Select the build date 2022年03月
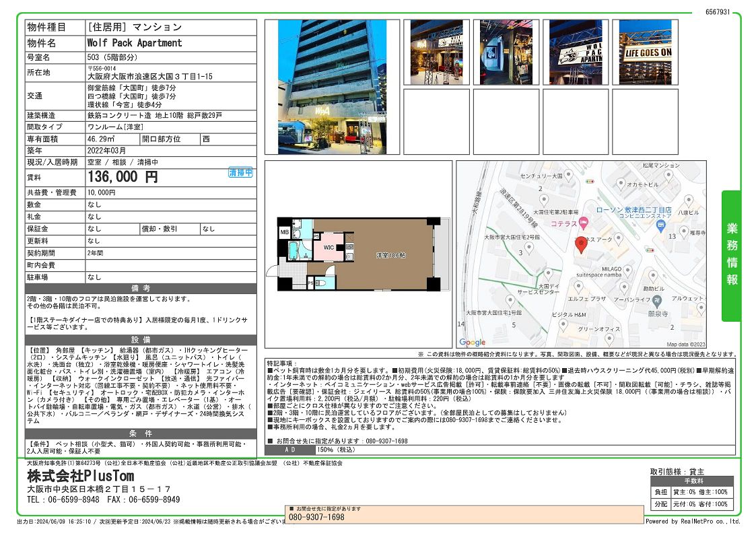Screen dimensions: 756x533 coord(106,151)
